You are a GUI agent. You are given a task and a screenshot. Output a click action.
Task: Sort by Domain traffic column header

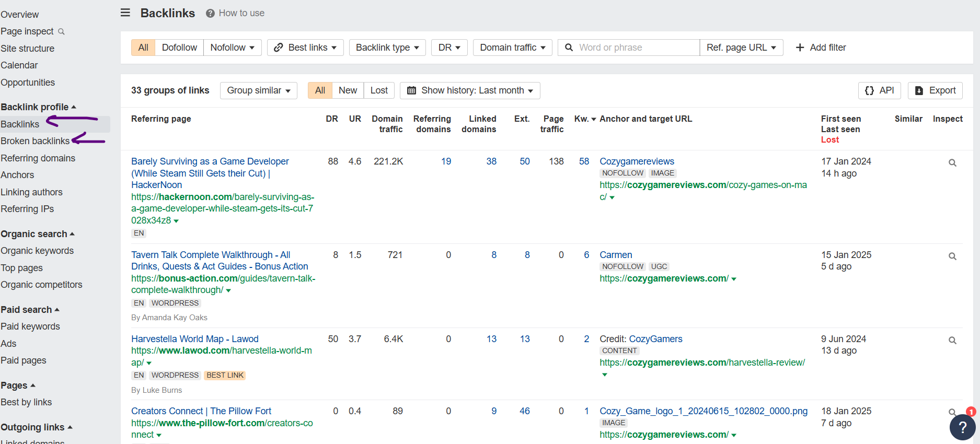(x=387, y=124)
